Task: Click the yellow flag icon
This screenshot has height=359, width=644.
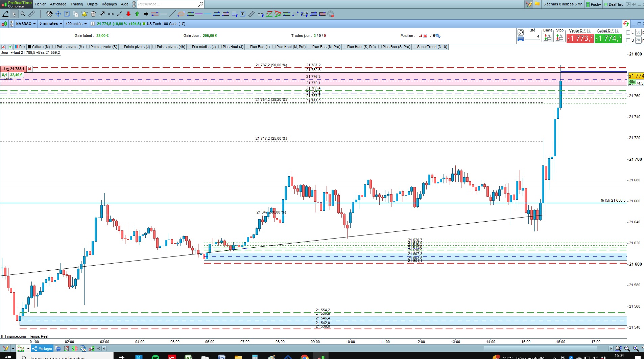Action: 537,4
